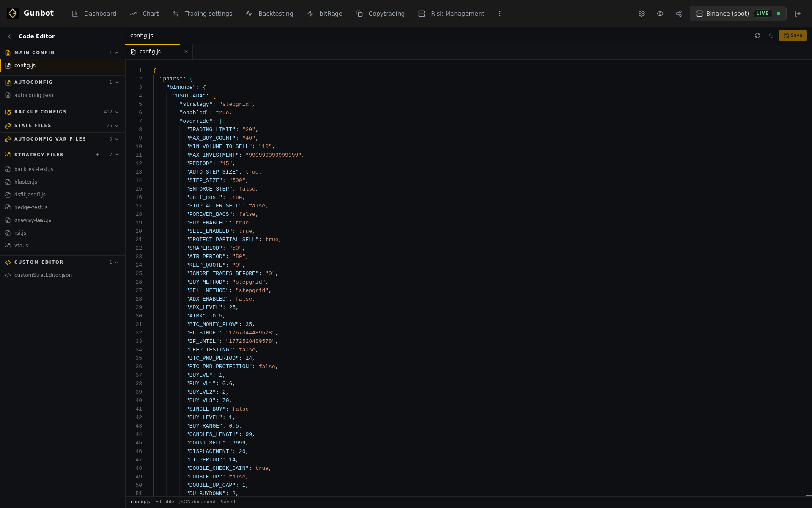The height and width of the screenshot is (508, 812).
Task: Click the BF_SINCE timestamp value
Action: (250, 333)
